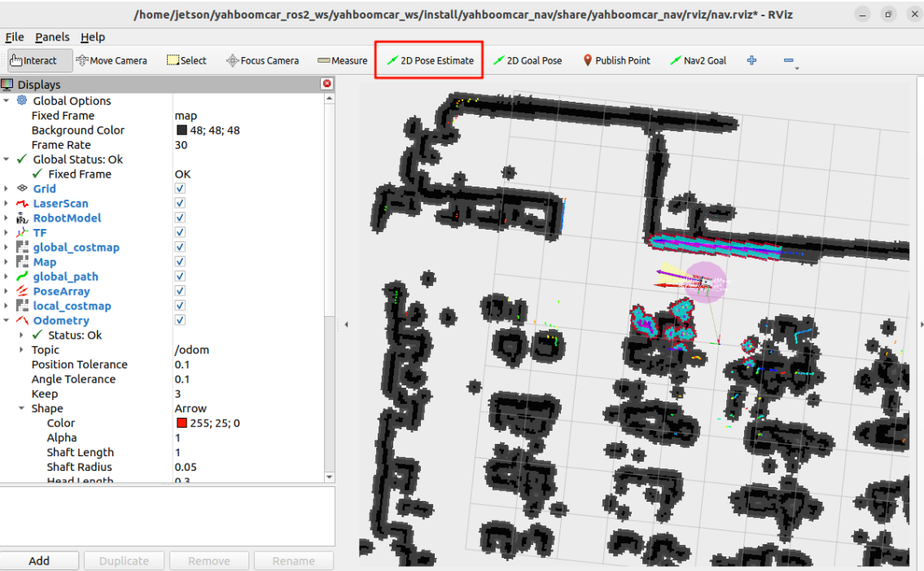Collapse the Global Options section
The image size is (924, 571).
tap(7, 101)
